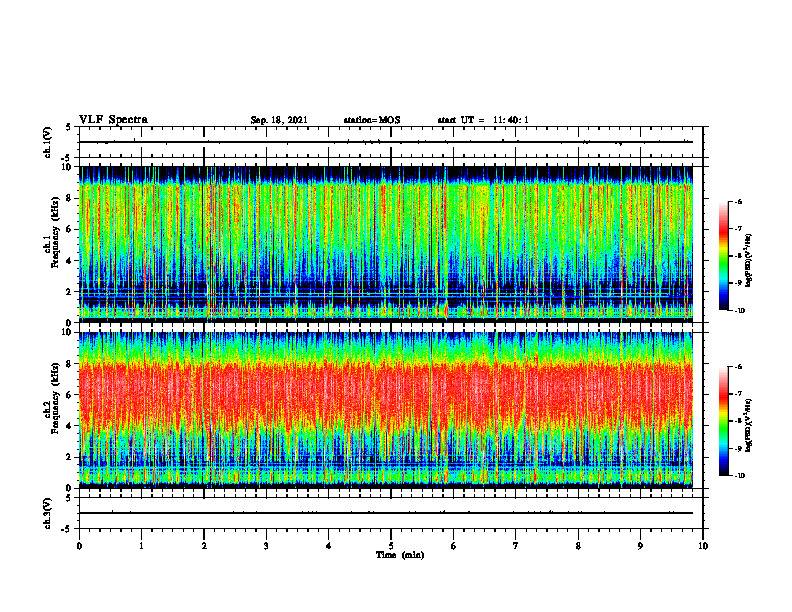This screenshot has height=612, width=792.
Task: Click time axis tick label "6"
Action: coord(454,546)
